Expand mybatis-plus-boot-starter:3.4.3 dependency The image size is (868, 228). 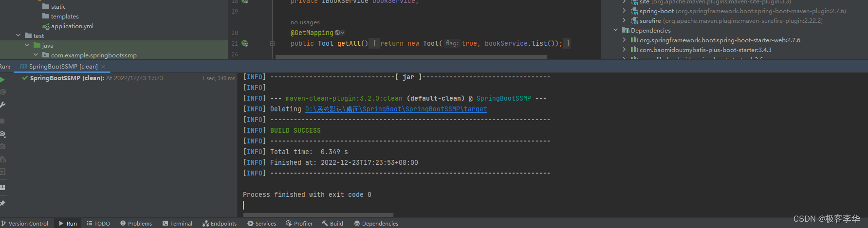pos(624,49)
